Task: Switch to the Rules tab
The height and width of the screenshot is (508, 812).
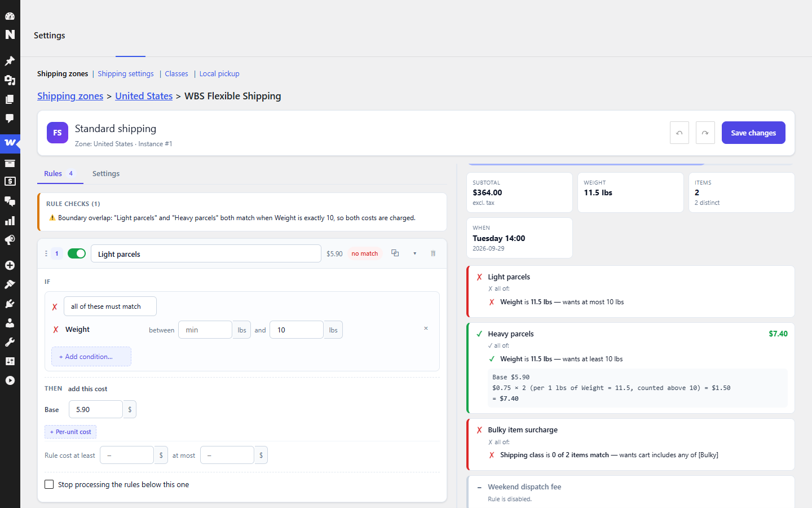Action: [60, 174]
